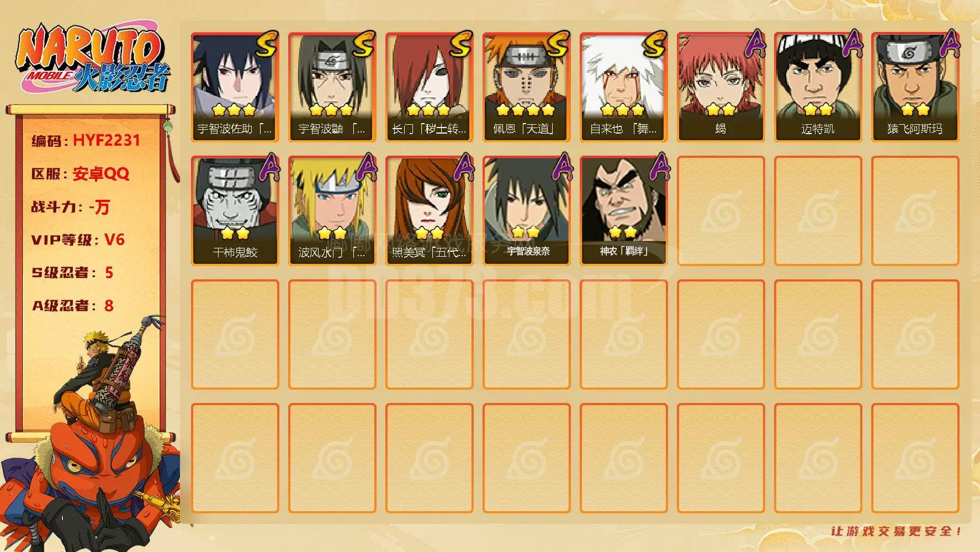Select the 蝎 red-haired ninja card
Image resolution: width=980 pixels, height=552 pixels.
coord(721,87)
